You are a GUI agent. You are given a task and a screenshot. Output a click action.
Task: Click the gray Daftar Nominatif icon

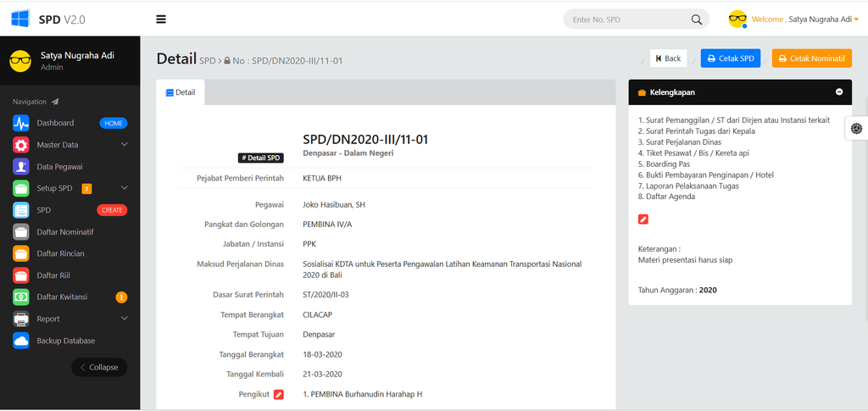(x=21, y=232)
